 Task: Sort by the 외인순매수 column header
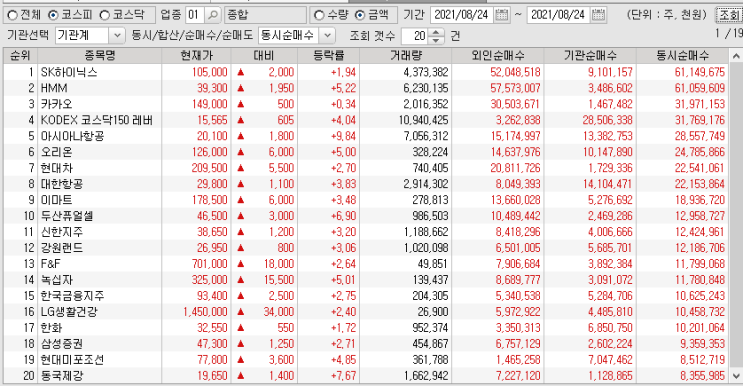click(x=498, y=55)
